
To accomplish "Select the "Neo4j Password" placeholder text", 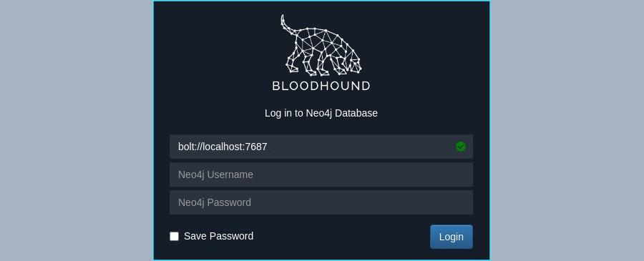I will [215, 203].
